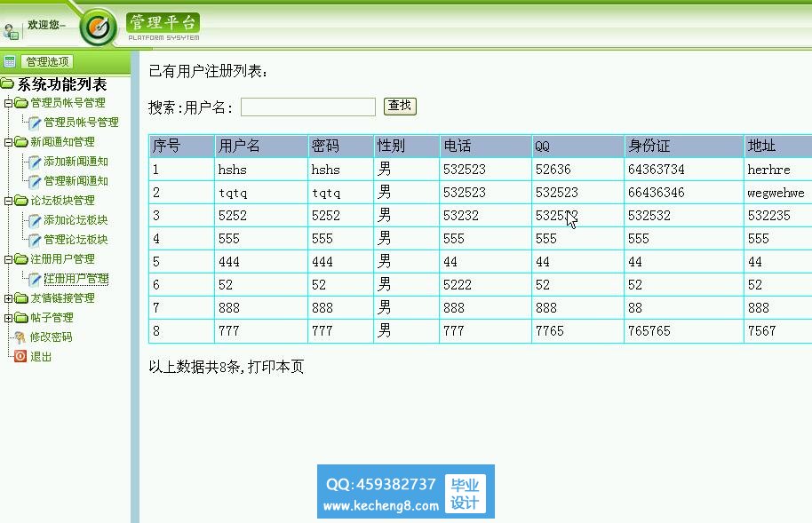This screenshot has width=812, height=523.
Task: Collapse the 管理员帐号管理 tree group
Action: (x=8, y=103)
